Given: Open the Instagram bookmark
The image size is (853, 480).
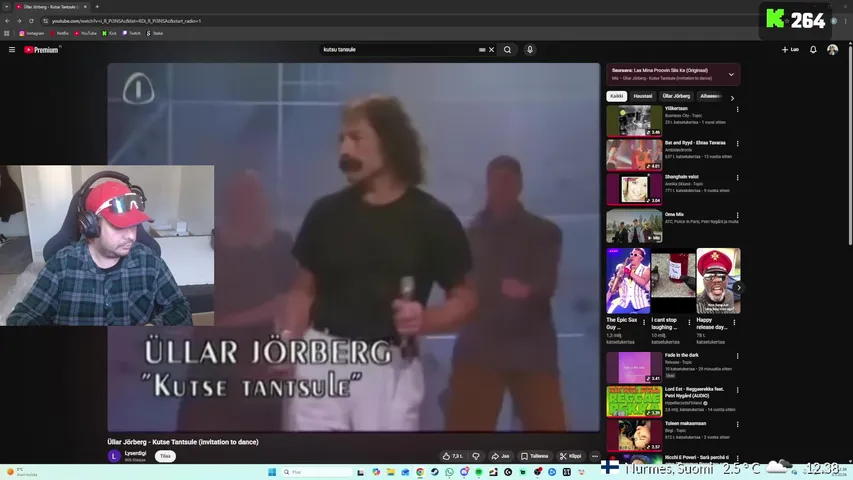Looking at the screenshot, I should [32, 33].
